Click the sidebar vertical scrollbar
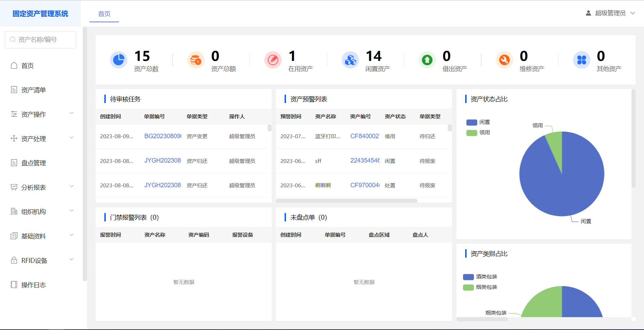Screen dimensions: 644x330 (x=85, y=153)
